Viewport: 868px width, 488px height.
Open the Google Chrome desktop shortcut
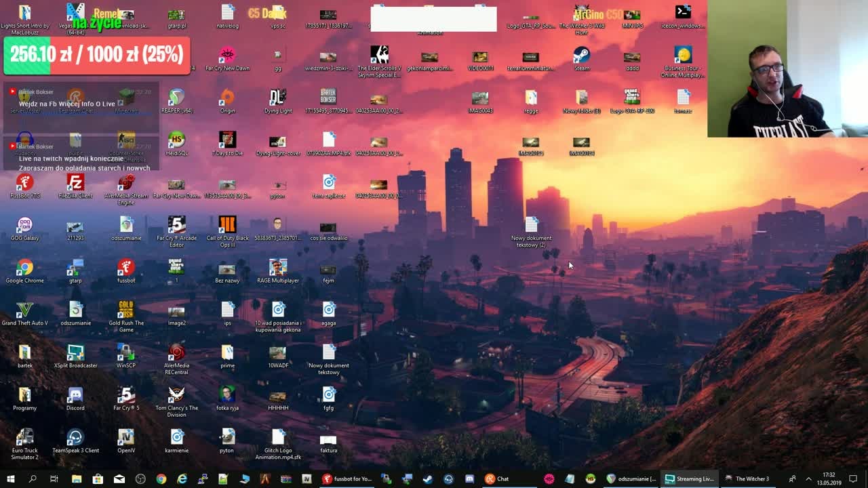25,271
